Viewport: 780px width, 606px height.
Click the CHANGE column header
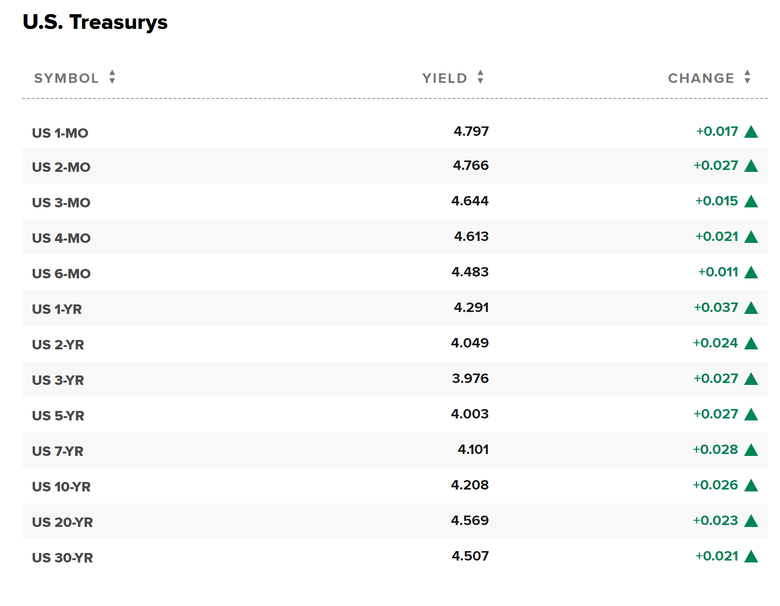click(701, 78)
